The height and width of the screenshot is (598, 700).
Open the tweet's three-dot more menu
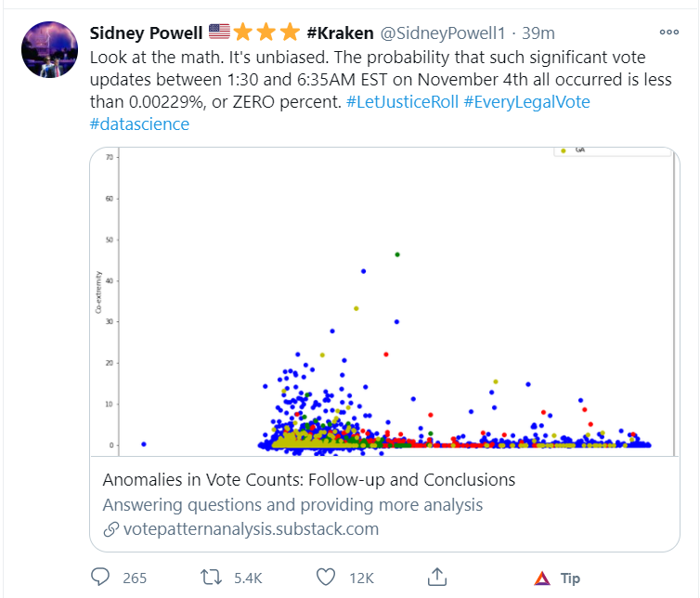tap(669, 32)
